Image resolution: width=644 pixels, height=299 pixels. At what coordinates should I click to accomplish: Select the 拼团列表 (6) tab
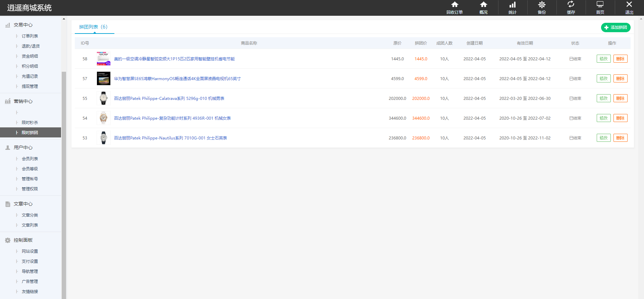(93, 27)
